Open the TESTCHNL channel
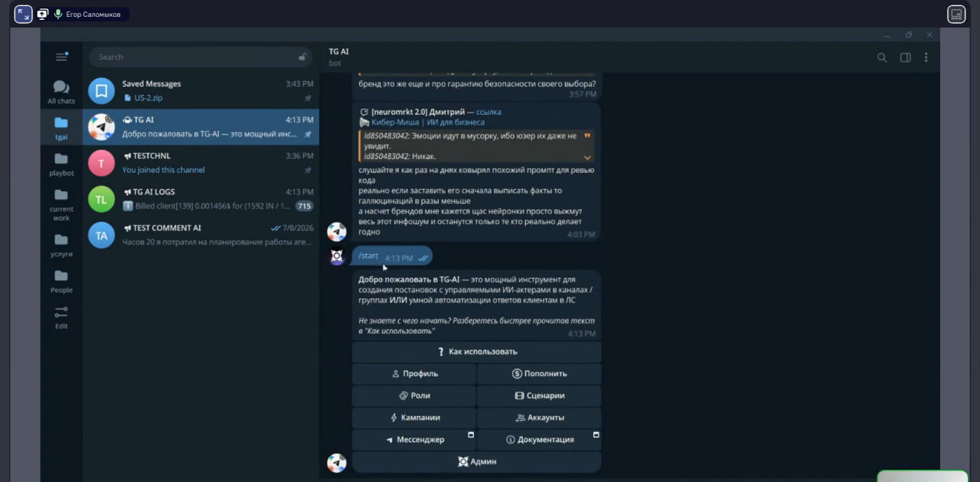Viewport: 980px width, 482px height. (201, 162)
